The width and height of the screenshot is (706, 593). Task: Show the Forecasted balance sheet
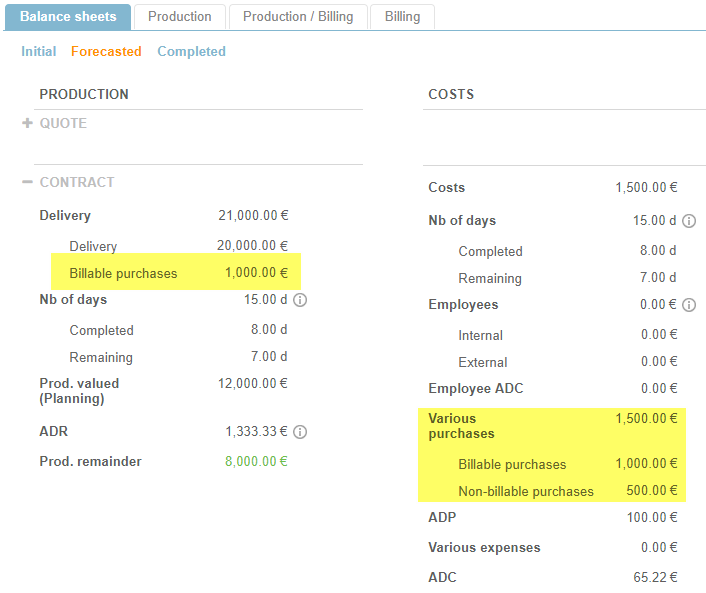(x=106, y=51)
